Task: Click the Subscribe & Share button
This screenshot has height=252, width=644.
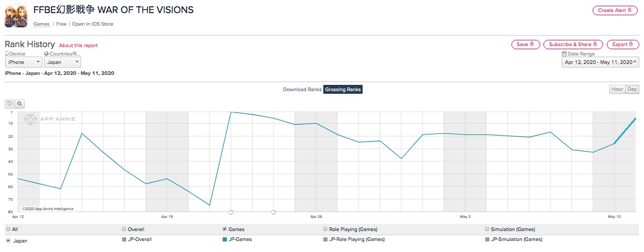Action: 573,45
